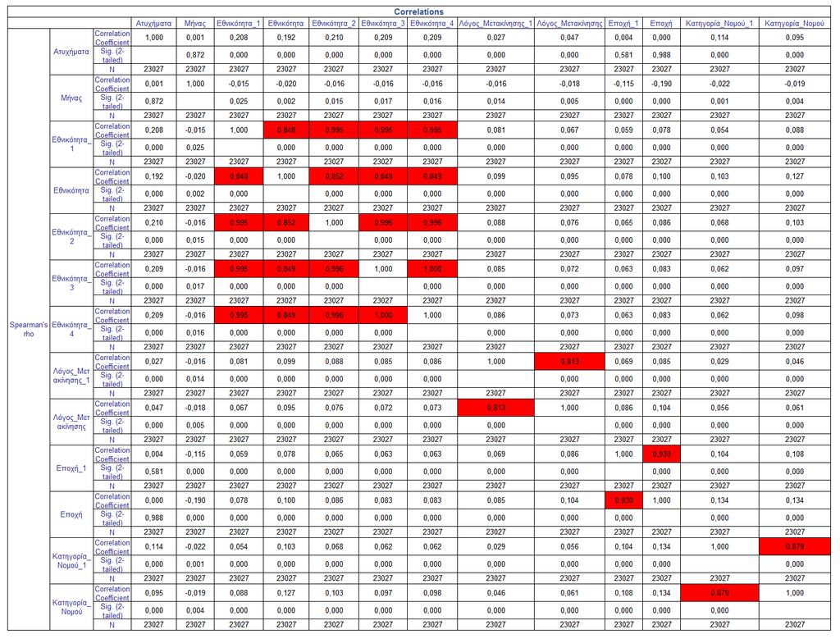
Task: Click the 0,127 coefficient in Κατηγορία_Νομού row
Action: point(286,593)
